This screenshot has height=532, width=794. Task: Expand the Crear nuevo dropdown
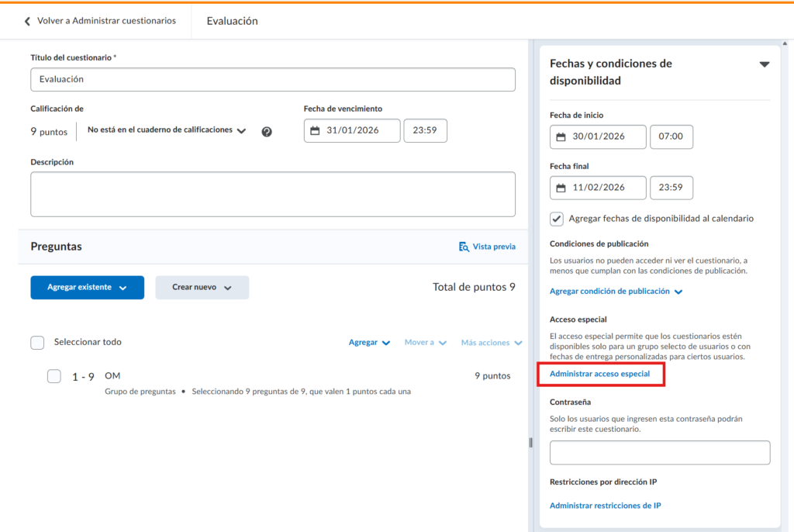202,287
